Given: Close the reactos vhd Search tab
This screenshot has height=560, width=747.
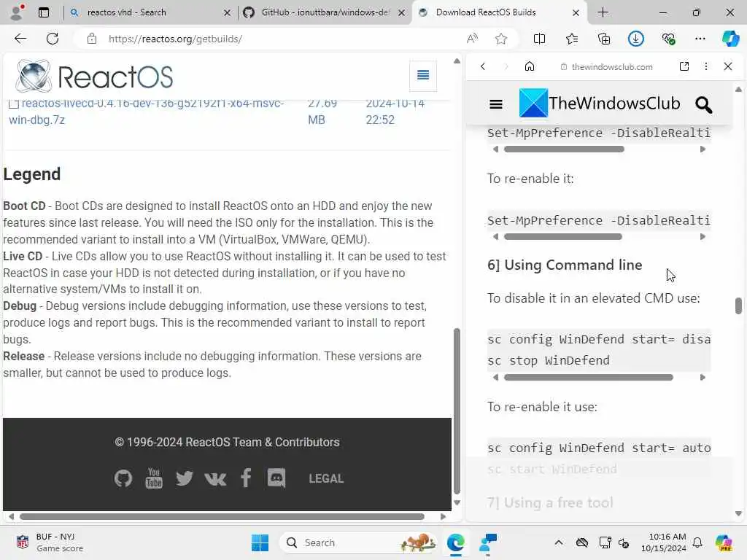Looking at the screenshot, I should (x=228, y=13).
